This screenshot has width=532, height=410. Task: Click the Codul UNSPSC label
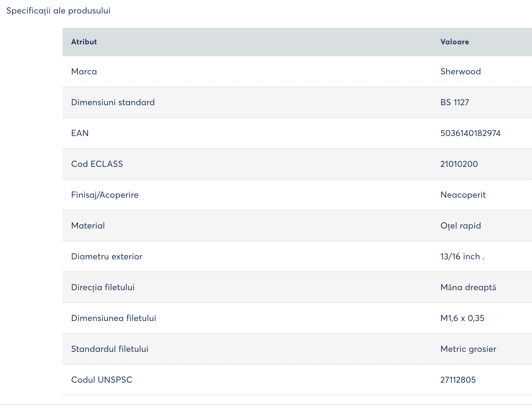tap(102, 380)
